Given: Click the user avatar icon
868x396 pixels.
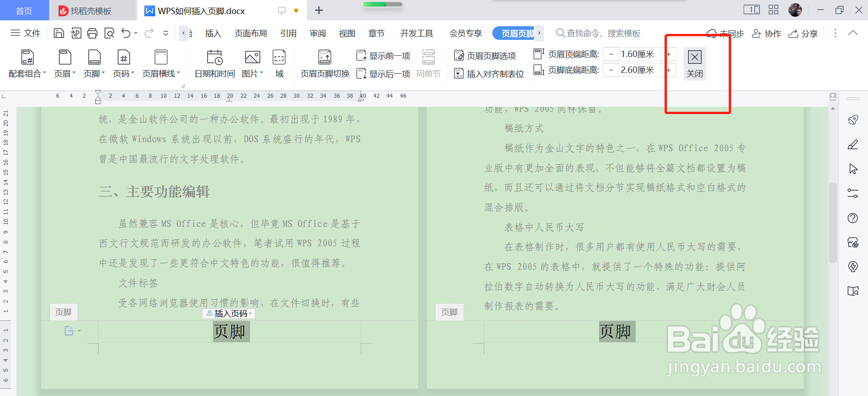Looking at the screenshot, I should pos(795,10).
